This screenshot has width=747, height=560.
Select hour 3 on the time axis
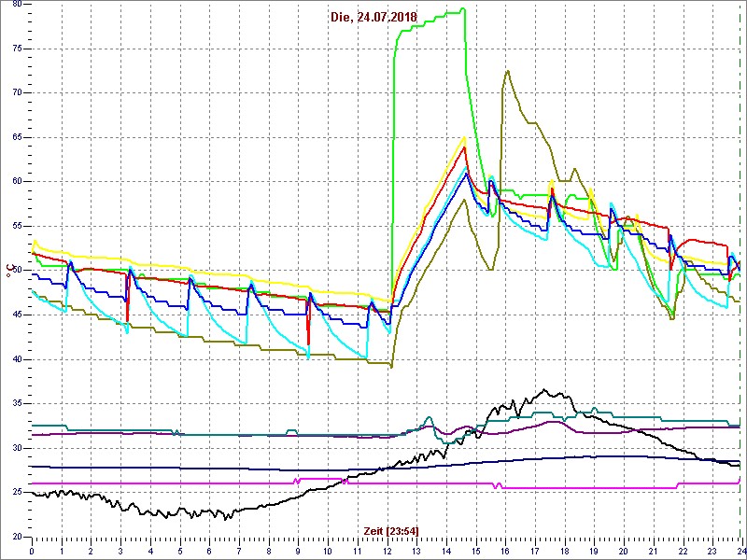coord(121,552)
